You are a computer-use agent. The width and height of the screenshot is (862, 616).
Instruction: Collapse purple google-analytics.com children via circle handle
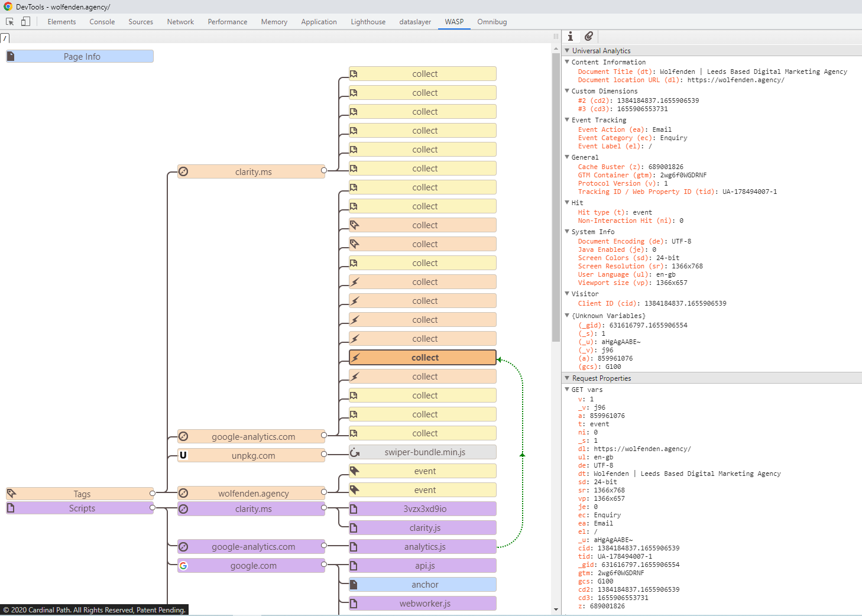[x=323, y=546]
